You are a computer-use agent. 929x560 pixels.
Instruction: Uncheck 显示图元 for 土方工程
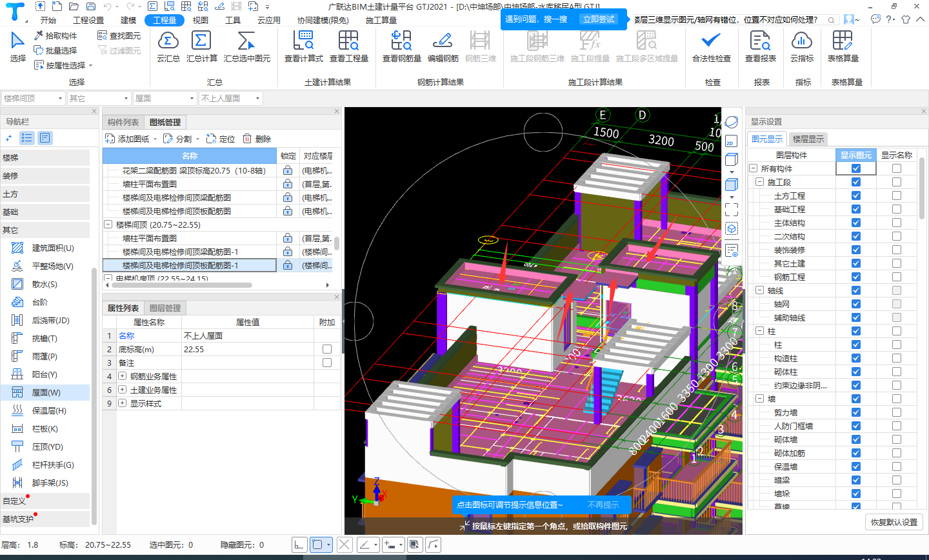pyautogui.click(x=855, y=195)
